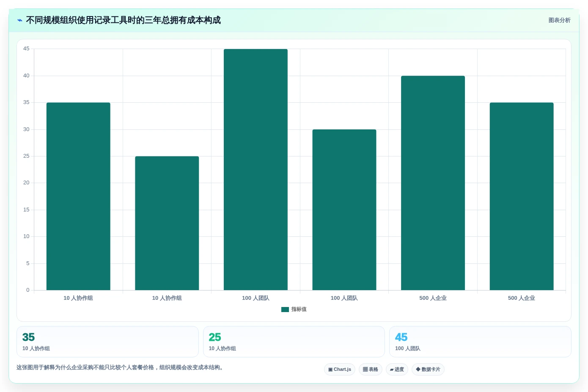Click the blue lightning icon beside the title
This screenshot has width=588, height=392.
[20, 20]
